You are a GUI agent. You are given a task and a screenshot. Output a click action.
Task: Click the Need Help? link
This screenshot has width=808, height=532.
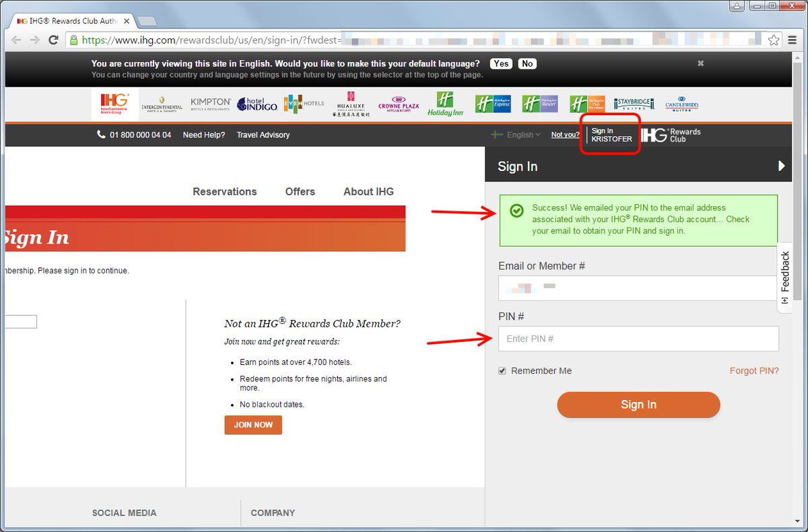[204, 135]
